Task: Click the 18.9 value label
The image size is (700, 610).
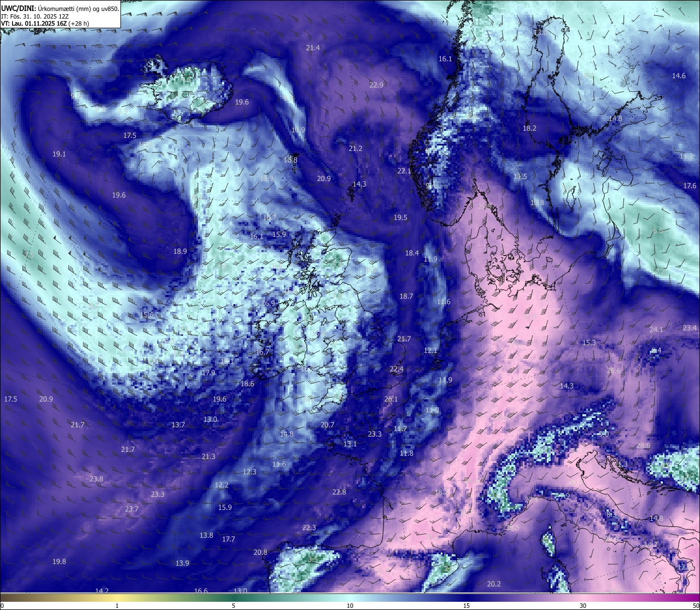Action: pyautogui.click(x=180, y=252)
